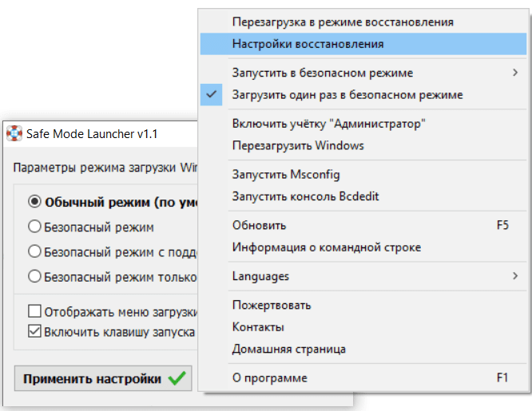Click О программе menu entry
This screenshot has width=532, height=411.
click(x=269, y=378)
